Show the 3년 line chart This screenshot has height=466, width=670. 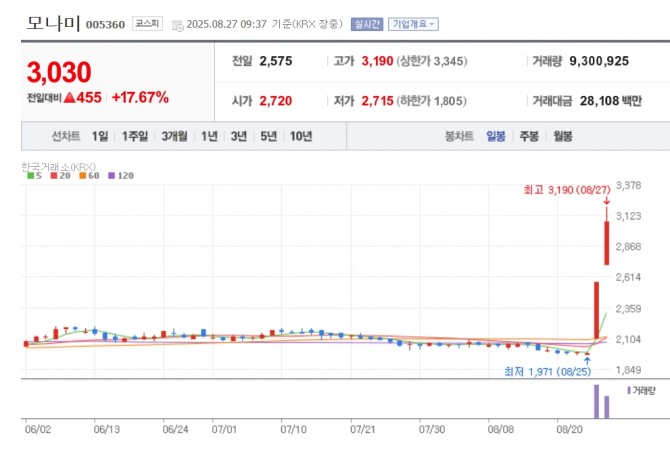pyautogui.click(x=239, y=136)
